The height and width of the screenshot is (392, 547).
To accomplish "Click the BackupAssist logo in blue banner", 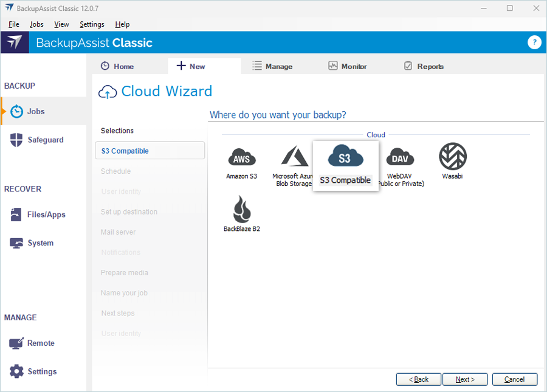I will point(15,42).
